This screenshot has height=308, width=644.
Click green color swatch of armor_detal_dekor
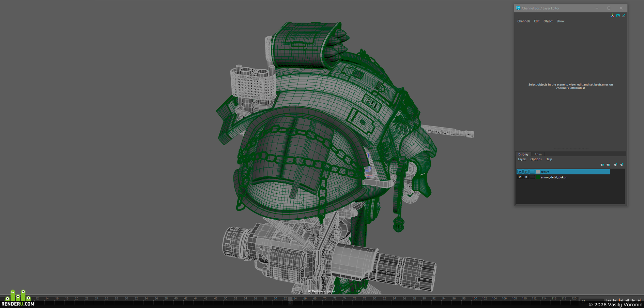pos(538,177)
